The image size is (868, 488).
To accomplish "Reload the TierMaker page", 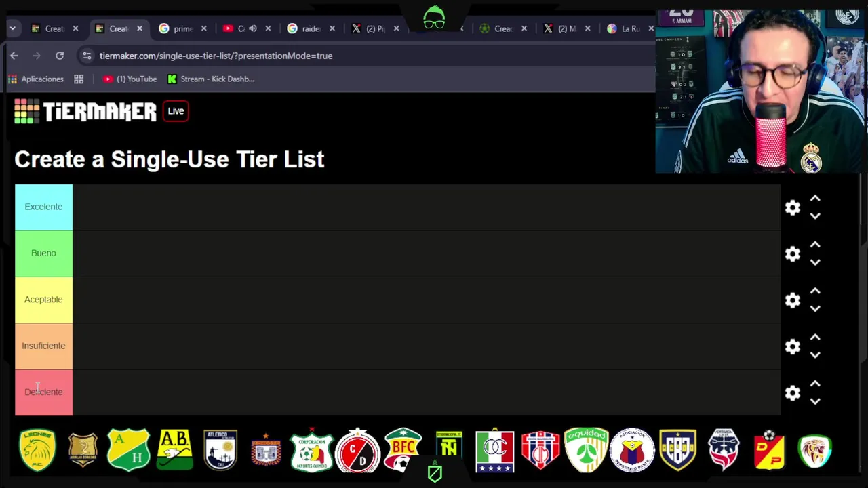I will pos(60,56).
